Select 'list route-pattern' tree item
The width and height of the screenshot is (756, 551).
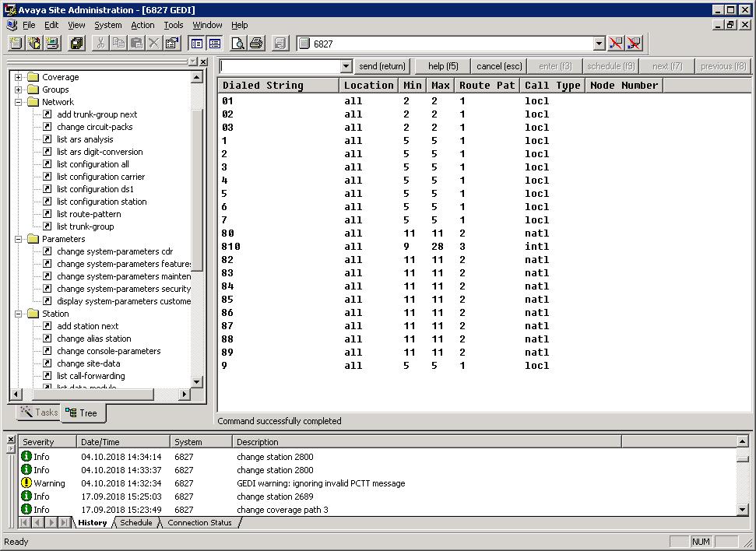click(x=89, y=214)
